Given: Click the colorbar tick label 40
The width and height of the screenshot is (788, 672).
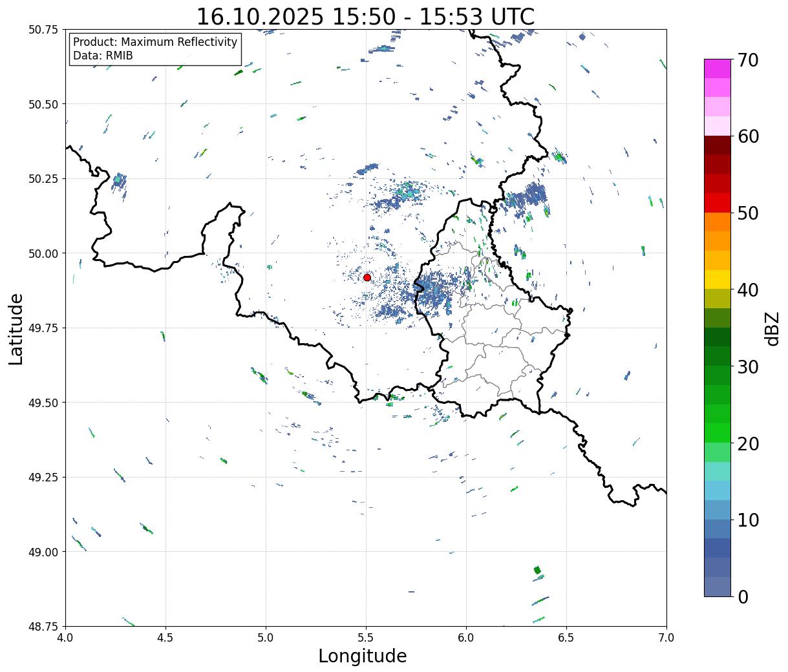Looking at the screenshot, I should [747, 289].
